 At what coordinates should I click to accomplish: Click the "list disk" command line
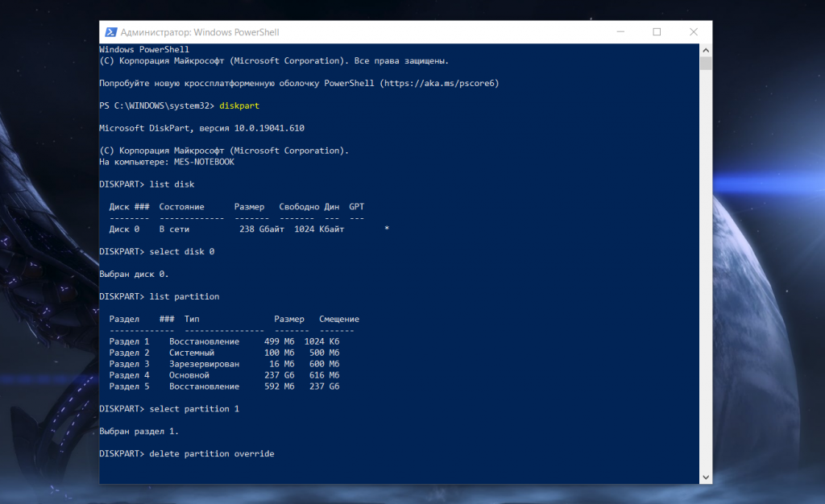147,184
